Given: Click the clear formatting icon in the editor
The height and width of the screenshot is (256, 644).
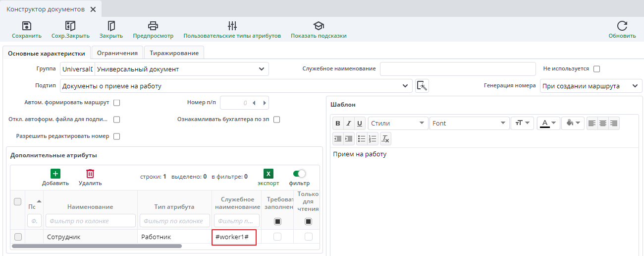Looking at the screenshot, I should (385, 138).
